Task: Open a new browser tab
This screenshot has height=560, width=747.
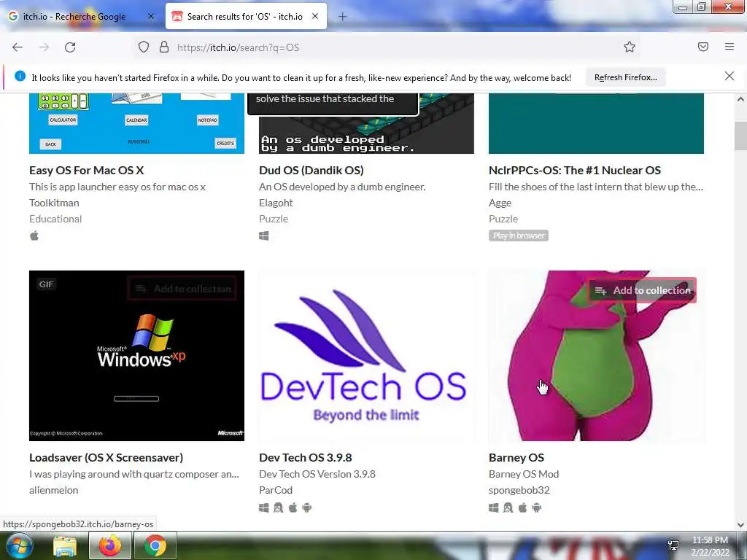Action: coord(342,17)
